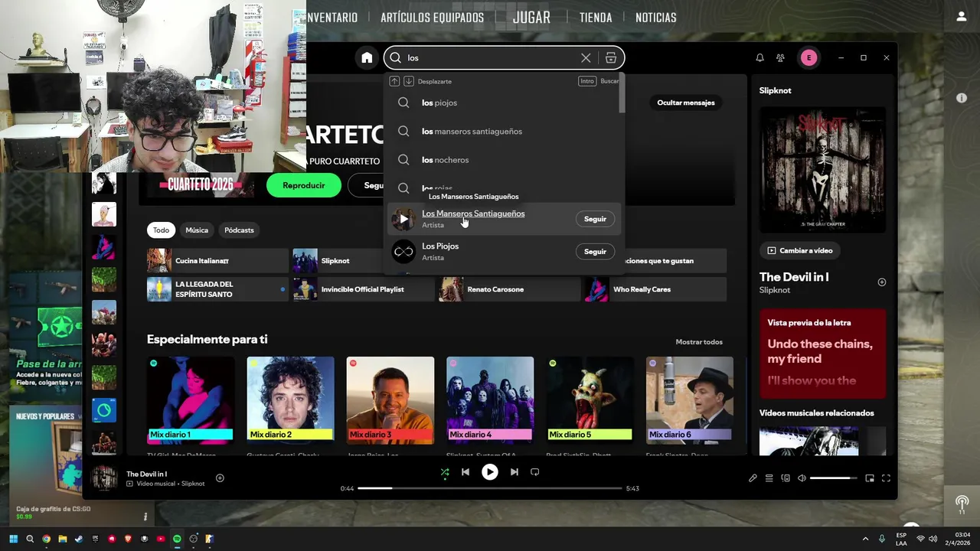Image resolution: width=980 pixels, height=551 pixels.
Task: Select the 'los nocheros' search suggestion
Action: point(505,160)
